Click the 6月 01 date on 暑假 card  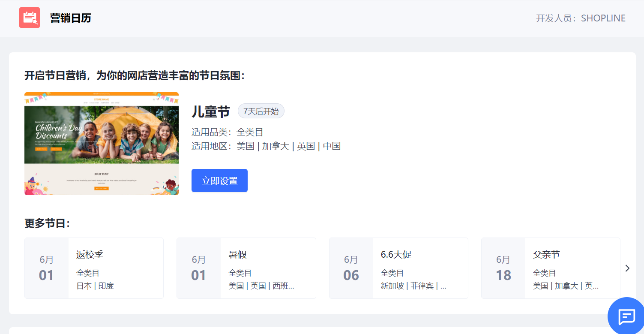point(198,268)
